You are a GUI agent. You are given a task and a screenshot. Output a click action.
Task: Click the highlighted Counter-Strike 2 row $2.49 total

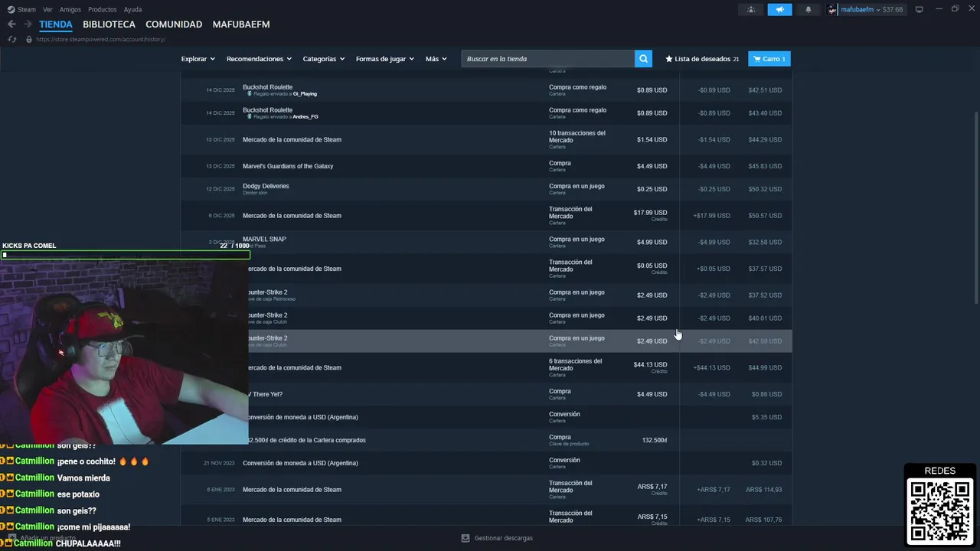652,341
